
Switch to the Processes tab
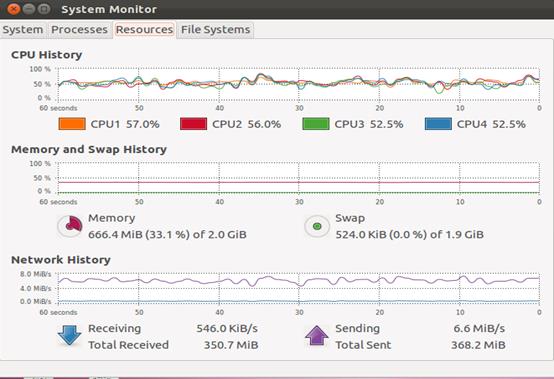(x=79, y=30)
